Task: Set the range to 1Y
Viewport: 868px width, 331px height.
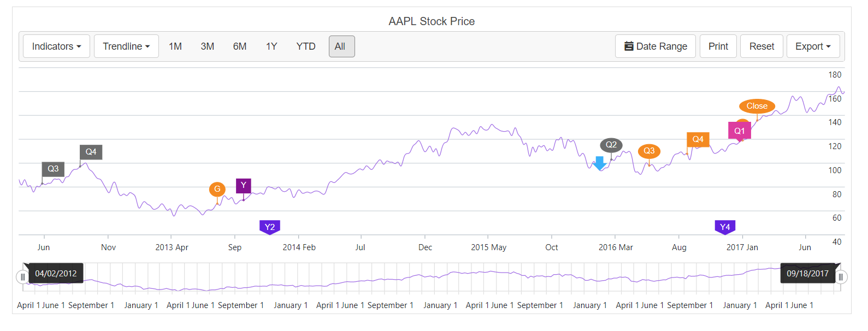Action: pos(271,46)
